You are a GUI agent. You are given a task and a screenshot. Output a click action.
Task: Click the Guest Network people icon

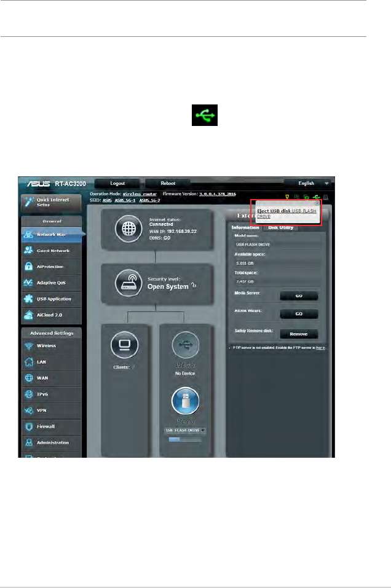click(28, 250)
